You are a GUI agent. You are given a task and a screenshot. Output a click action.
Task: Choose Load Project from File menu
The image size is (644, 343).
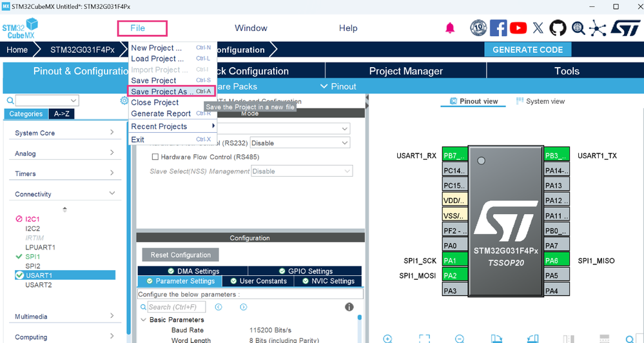click(173, 58)
